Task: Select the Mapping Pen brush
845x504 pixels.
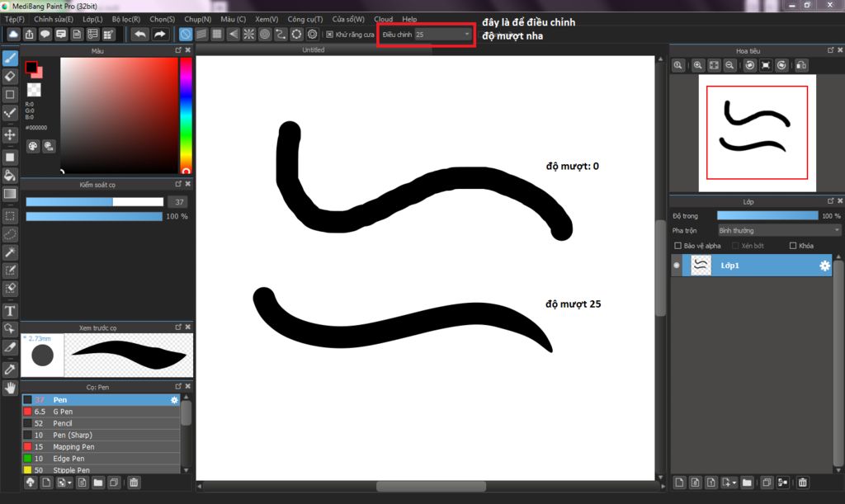Action: [x=101, y=447]
